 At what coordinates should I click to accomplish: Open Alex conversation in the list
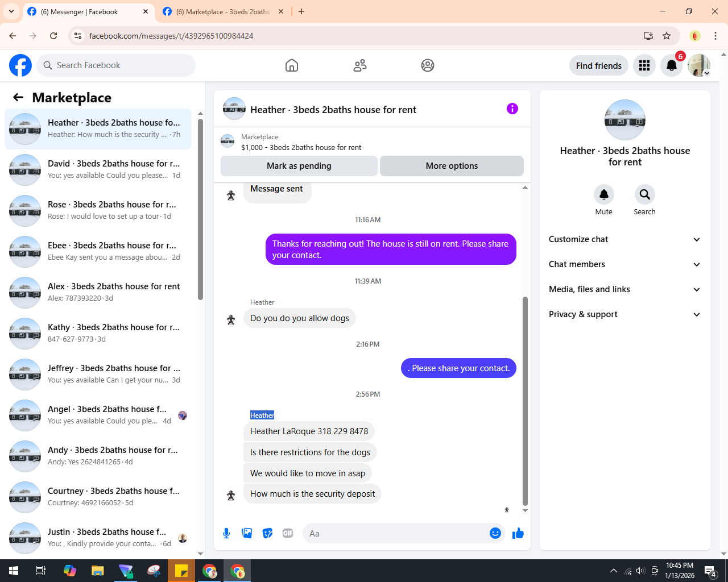(x=98, y=293)
